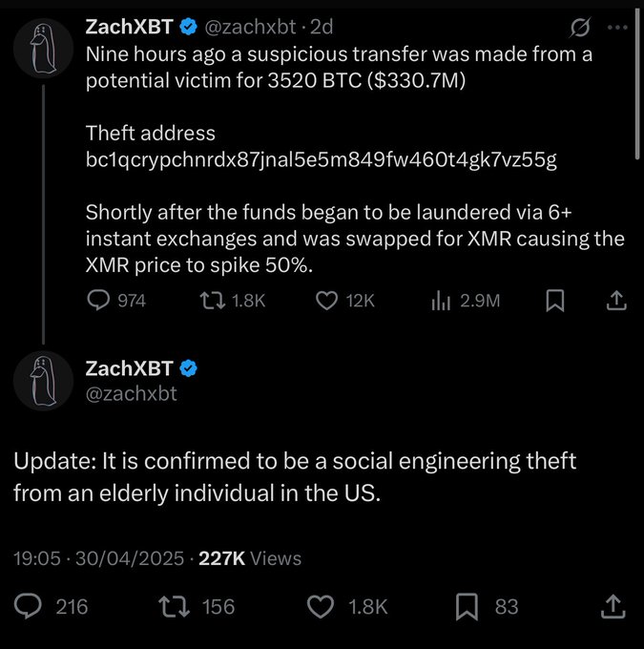
Task: Reply to the top tweet with 974 replies
Action: pos(99,301)
